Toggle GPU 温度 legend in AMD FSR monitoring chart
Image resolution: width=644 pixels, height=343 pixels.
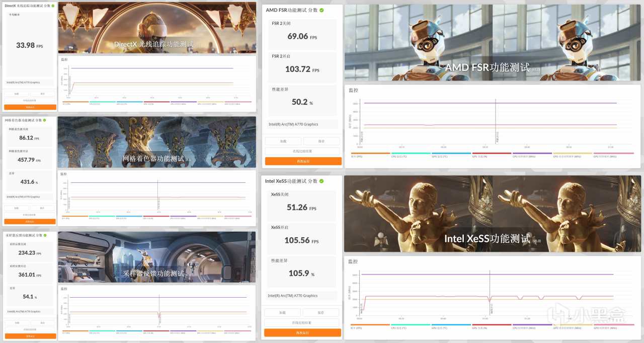pyautogui.click(x=451, y=155)
